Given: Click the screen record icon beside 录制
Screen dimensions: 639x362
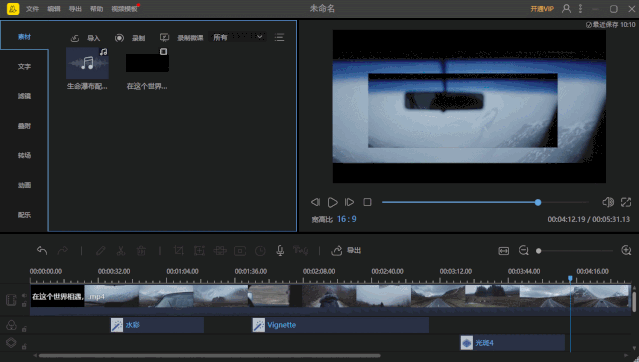Looking at the screenshot, I should point(119,38).
